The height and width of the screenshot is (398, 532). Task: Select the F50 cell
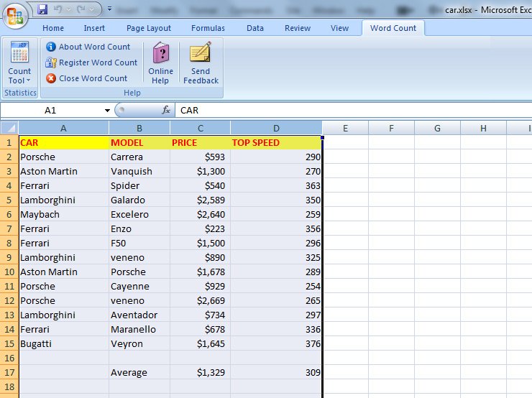(x=139, y=243)
